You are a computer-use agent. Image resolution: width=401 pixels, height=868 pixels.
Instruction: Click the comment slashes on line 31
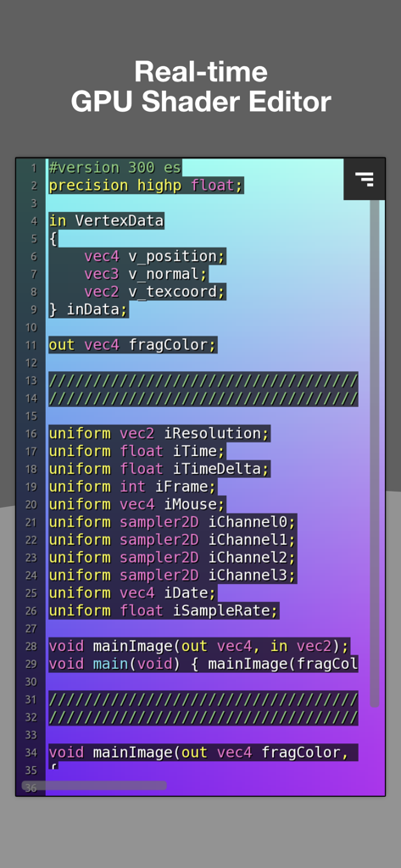coord(203,699)
